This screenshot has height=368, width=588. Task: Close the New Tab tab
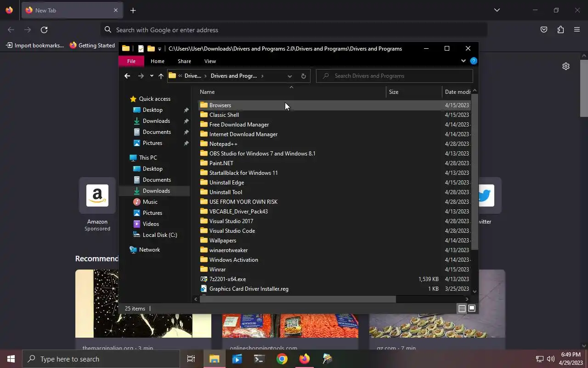pyautogui.click(x=116, y=10)
